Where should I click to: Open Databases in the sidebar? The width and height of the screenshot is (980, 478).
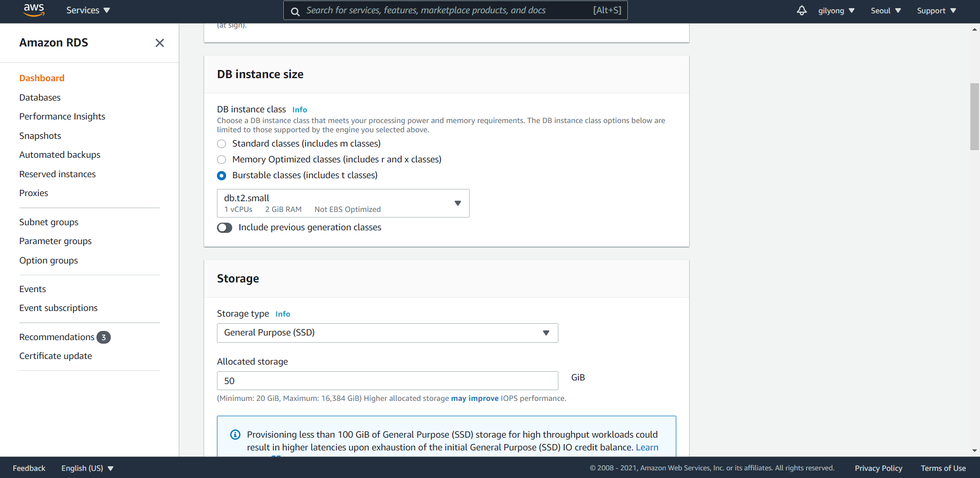click(40, 98)
